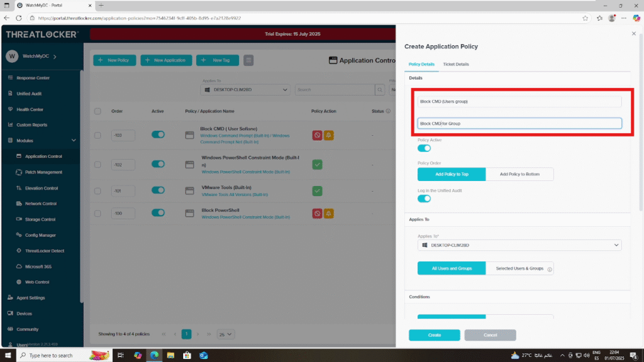
Task: Click orange bell icon on Block PowerShell row
Action: pyautogui.click(x=328, y=214)
